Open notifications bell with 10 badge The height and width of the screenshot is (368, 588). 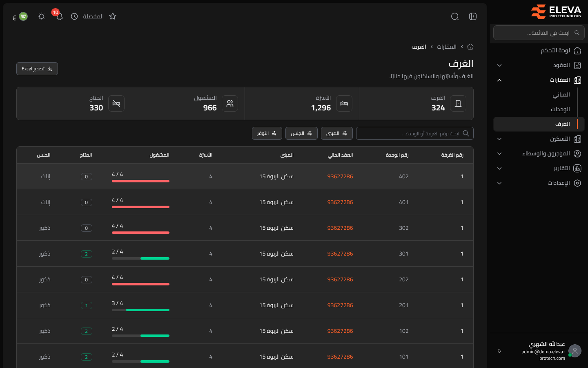coord(59,16)
